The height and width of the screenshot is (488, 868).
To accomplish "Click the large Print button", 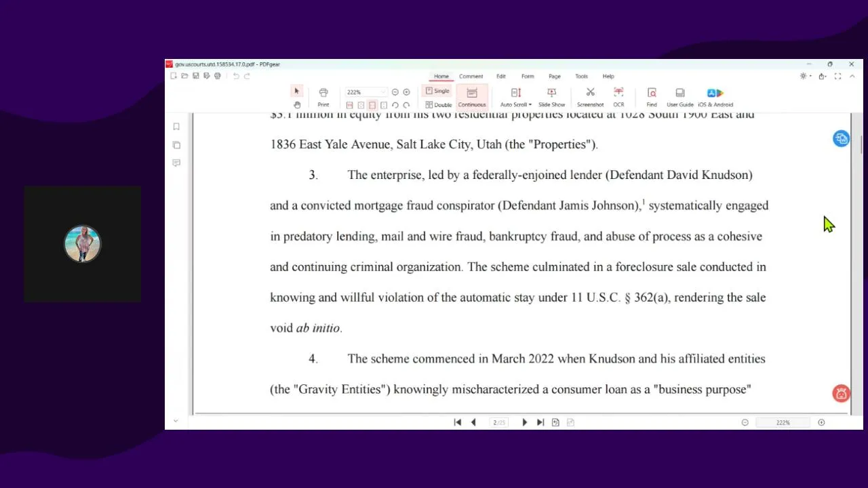I will pos(323,98).
